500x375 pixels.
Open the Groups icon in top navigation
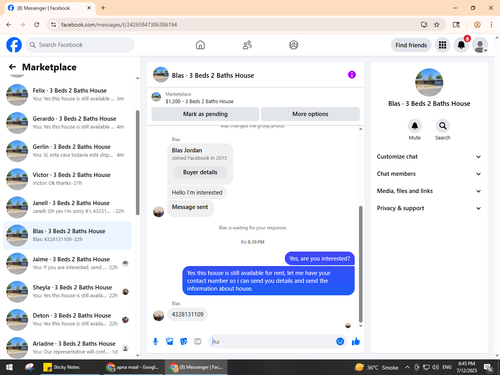[x=294, y=45]
